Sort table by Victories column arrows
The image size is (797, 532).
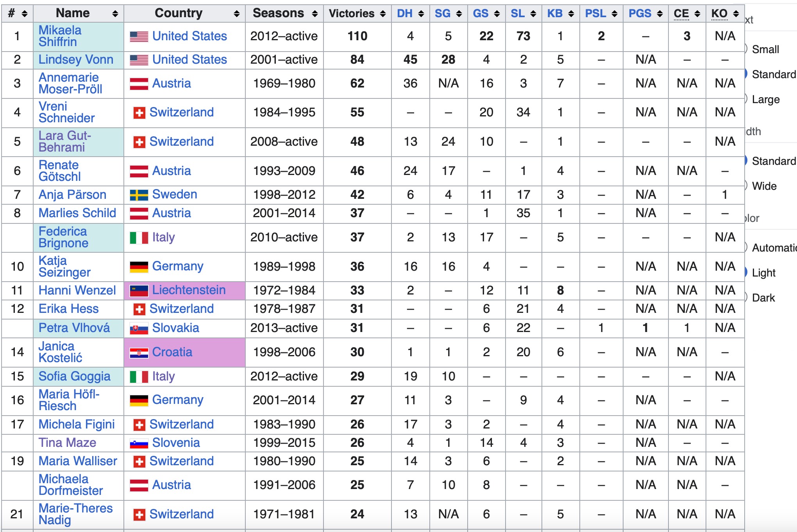pos(382,14)
